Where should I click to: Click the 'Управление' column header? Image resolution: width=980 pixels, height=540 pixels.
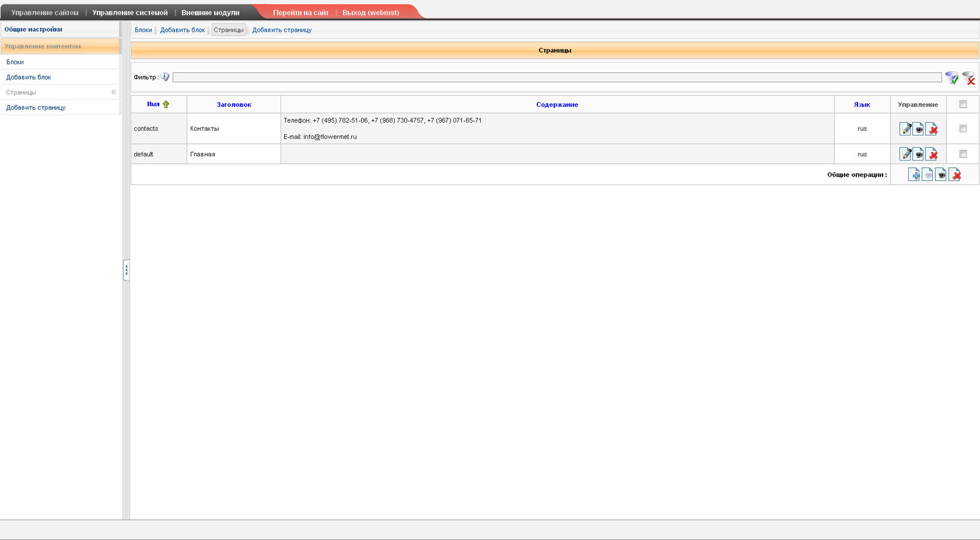click(918, 105)
